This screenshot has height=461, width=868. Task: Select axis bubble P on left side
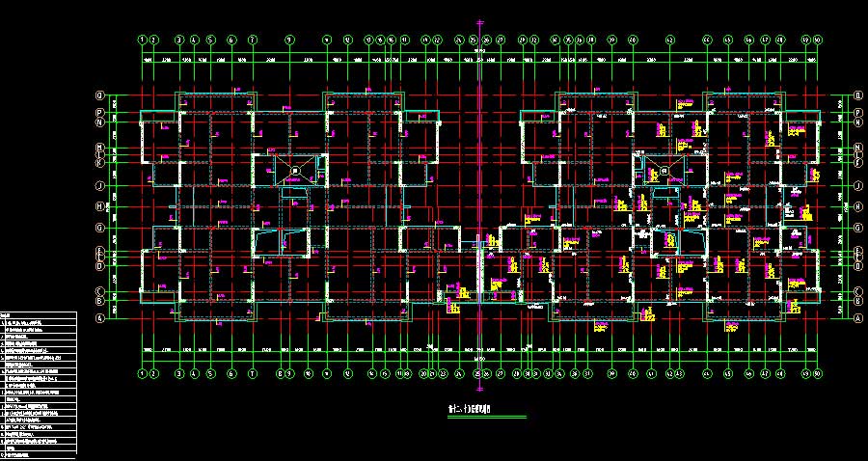tap(98, 113)
